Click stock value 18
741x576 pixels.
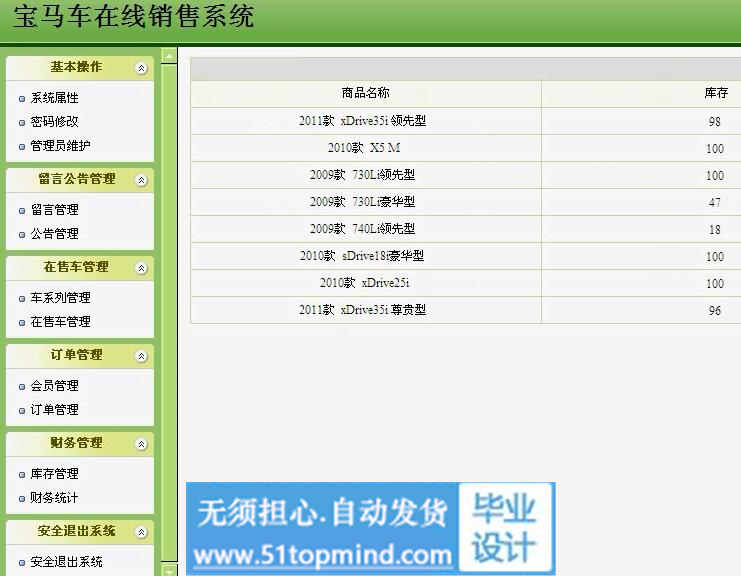715,230
